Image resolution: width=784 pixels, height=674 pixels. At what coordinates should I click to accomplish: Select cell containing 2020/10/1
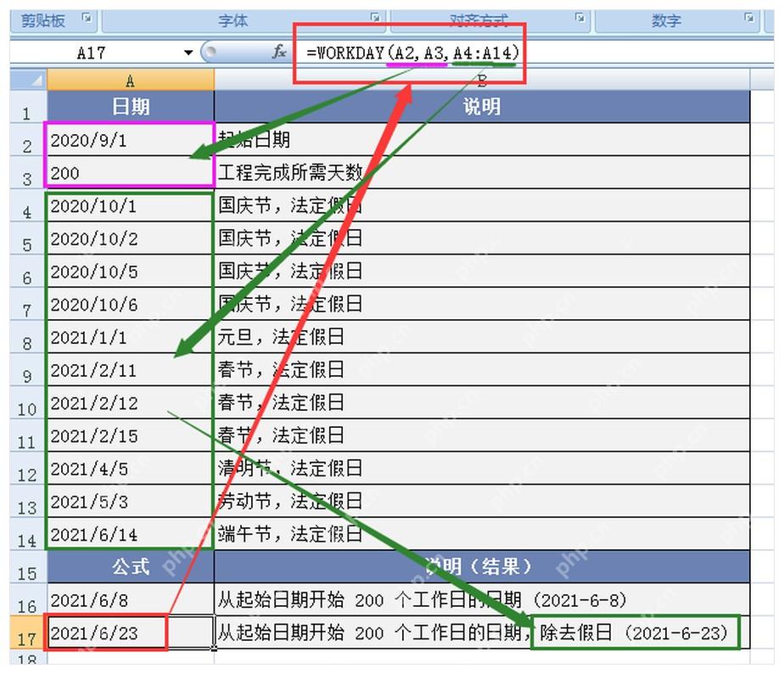pyautogui.click(x=131, y=205)
